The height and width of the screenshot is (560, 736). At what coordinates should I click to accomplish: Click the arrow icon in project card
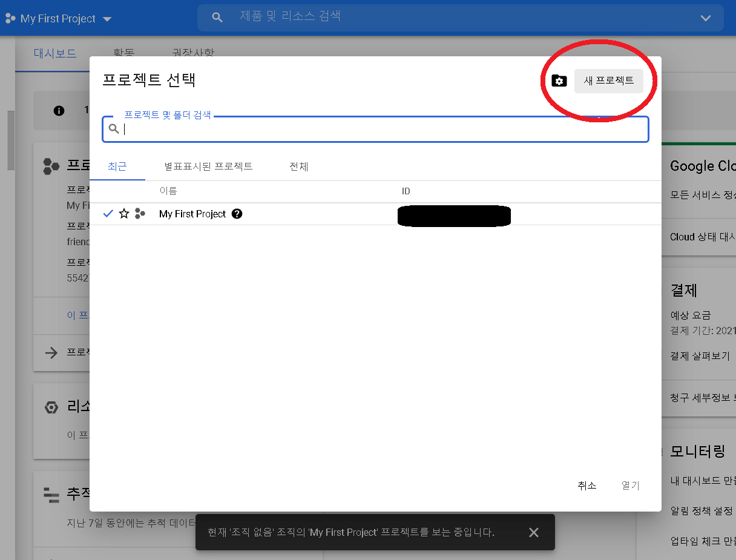(51, 353)
